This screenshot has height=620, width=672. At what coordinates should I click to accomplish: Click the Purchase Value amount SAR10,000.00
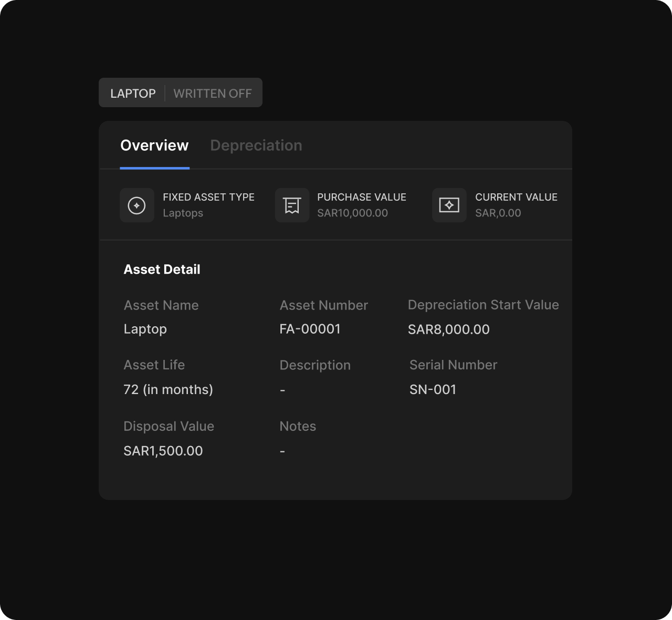coord(352,213)
